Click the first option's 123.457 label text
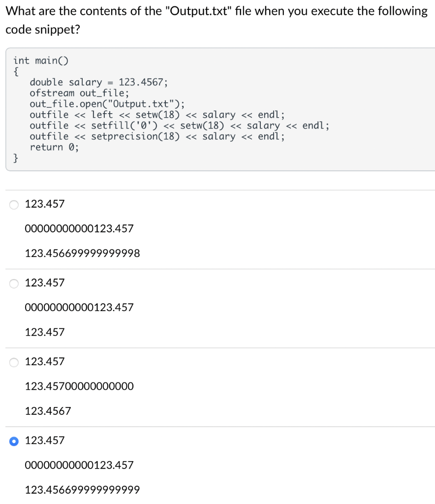 45,204
